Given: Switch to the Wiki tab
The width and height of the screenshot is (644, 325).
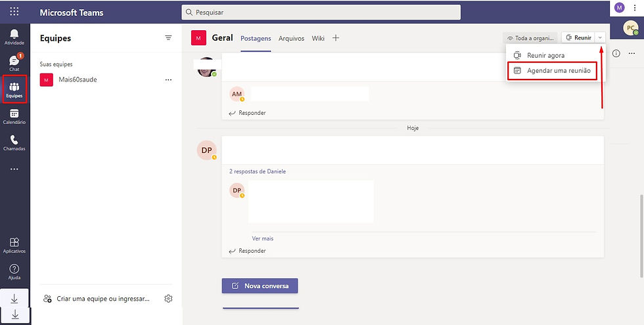Looking at the screenshot, I should coord(318,38).
